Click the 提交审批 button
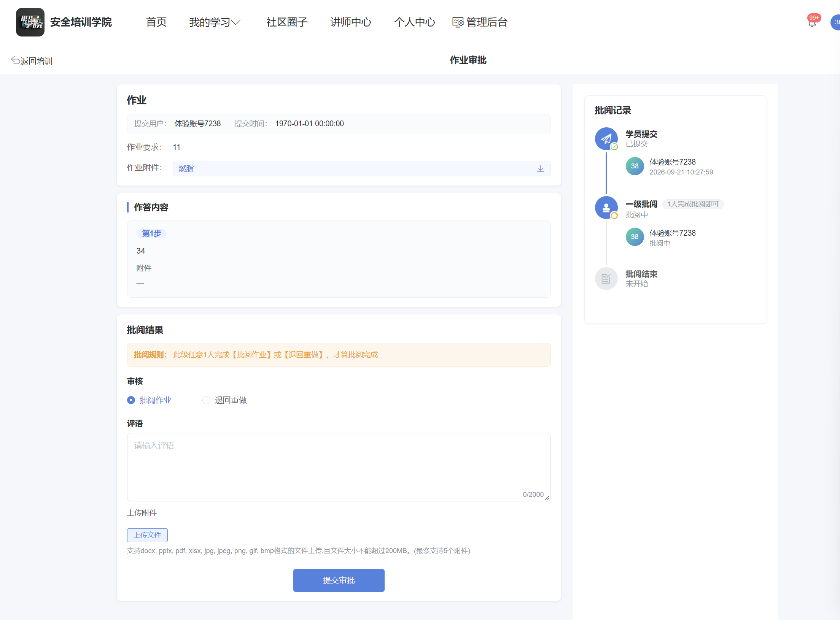 (339, 580)
